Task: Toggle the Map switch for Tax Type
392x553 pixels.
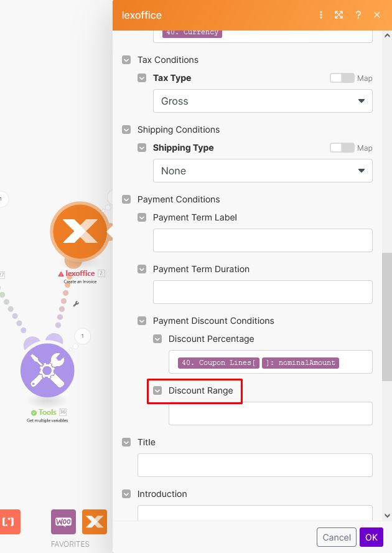Action: [x=342, y=78]
